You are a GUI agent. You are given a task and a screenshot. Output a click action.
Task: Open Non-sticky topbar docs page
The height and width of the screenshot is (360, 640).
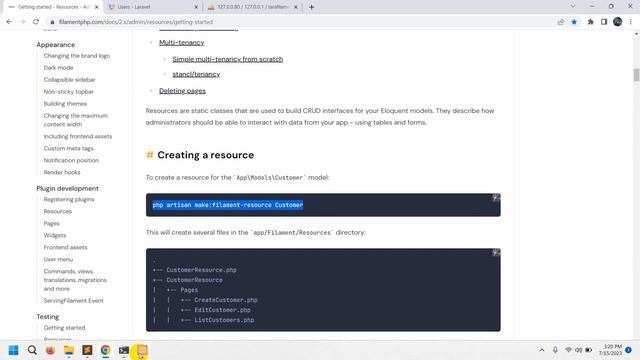tap(69, 92)
